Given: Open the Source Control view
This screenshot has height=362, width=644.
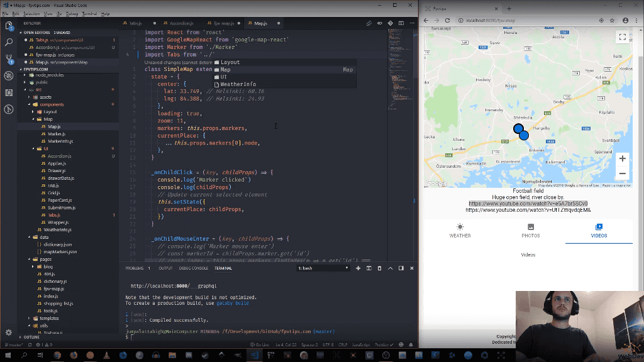Looking at the screenshot, I should click(x=9, y=58).
